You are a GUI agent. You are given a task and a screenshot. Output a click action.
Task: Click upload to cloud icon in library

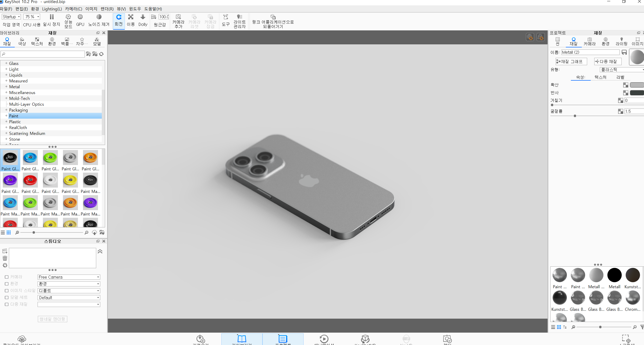coord(94,232)
